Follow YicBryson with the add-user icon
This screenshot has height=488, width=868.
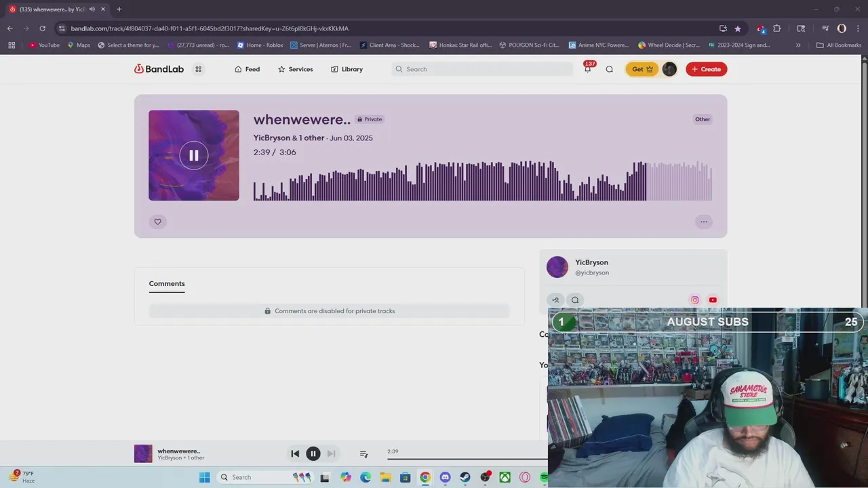pos(555,300)
